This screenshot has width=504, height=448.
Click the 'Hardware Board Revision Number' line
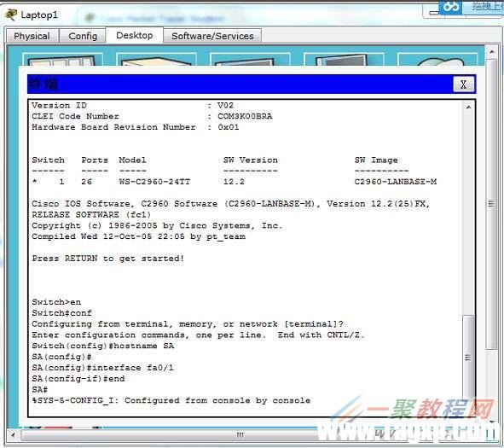(x=136, y=127)
